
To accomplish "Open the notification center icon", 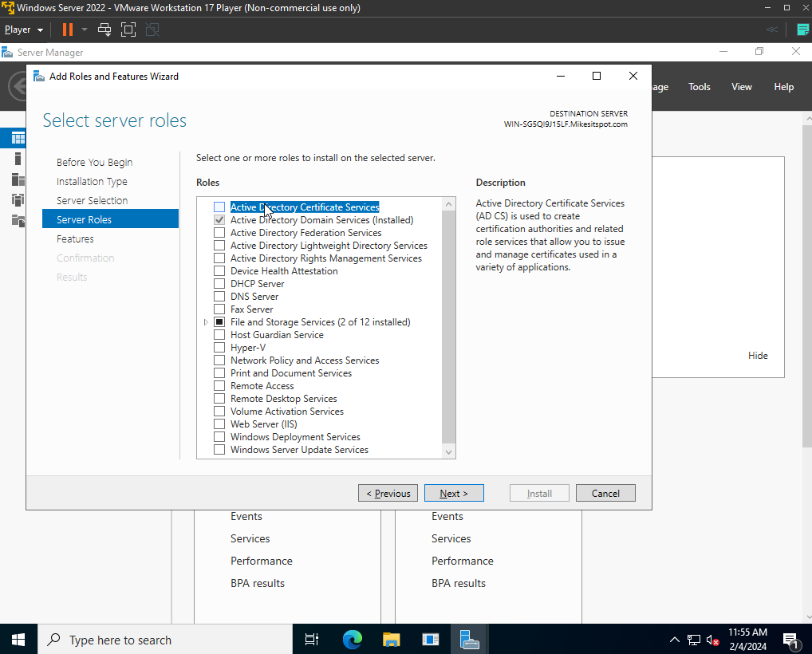I will click(x=790, y=640).
